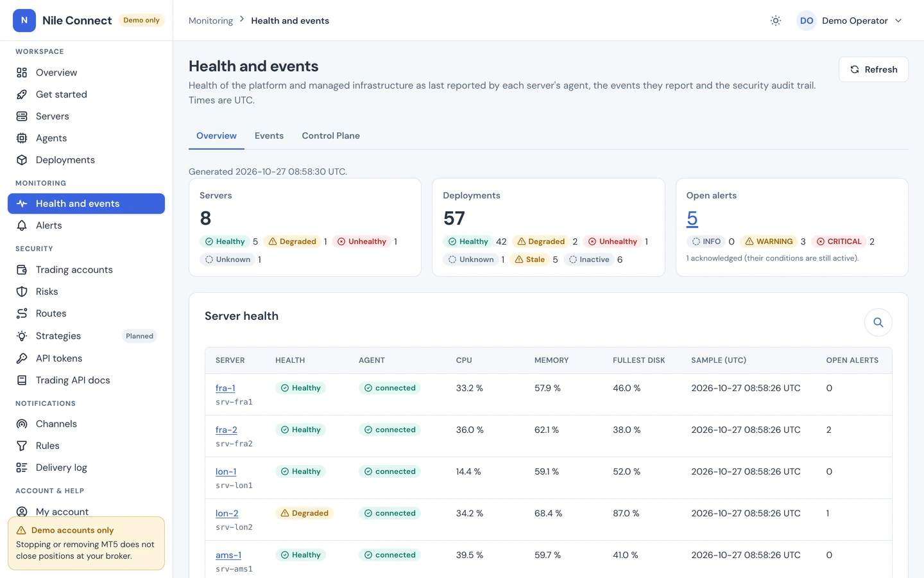Click the Planned badge next to Strategies
The height and width of the screenshot is (578, 924).
pyautogui.click(x=139, y=336)
